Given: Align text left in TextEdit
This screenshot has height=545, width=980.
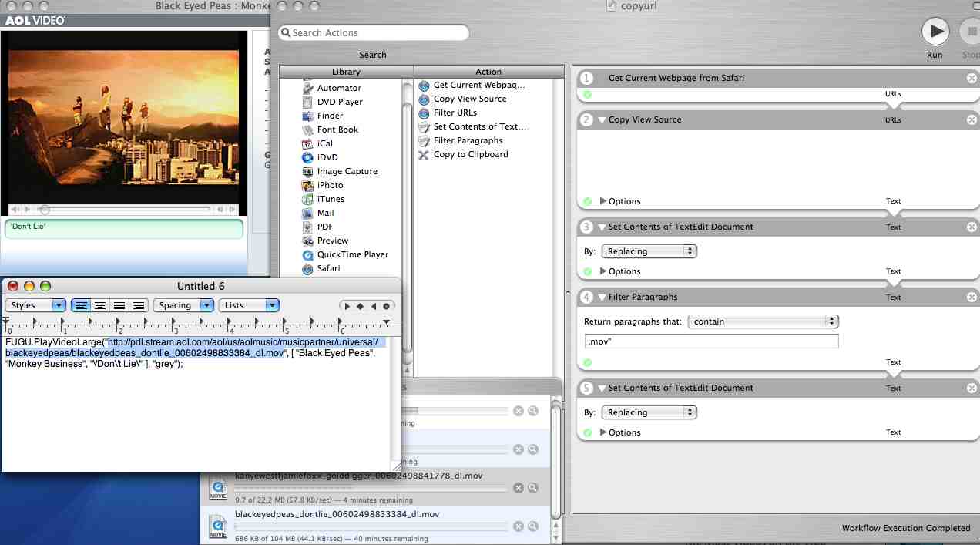Looking at the screenshot, I should [81, 305].
